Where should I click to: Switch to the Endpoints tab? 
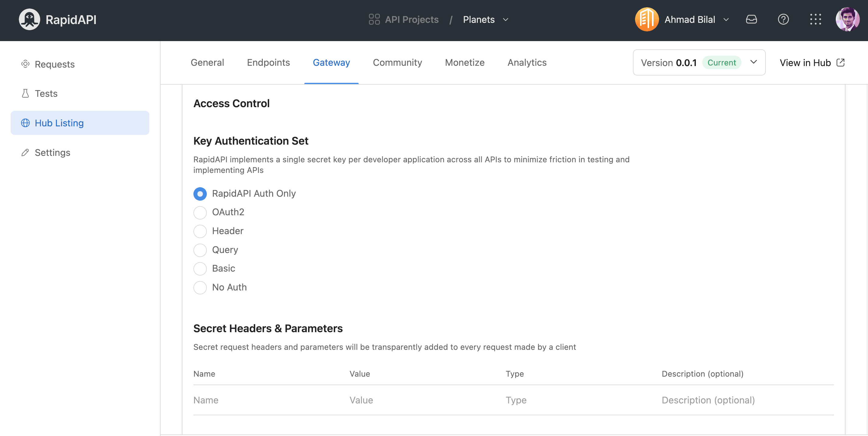(268, 62)
